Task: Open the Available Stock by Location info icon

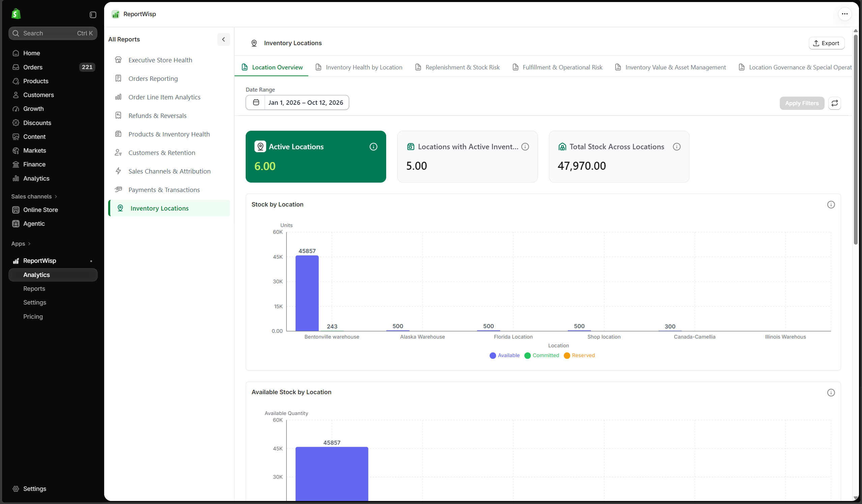Action: click(831, 392)
